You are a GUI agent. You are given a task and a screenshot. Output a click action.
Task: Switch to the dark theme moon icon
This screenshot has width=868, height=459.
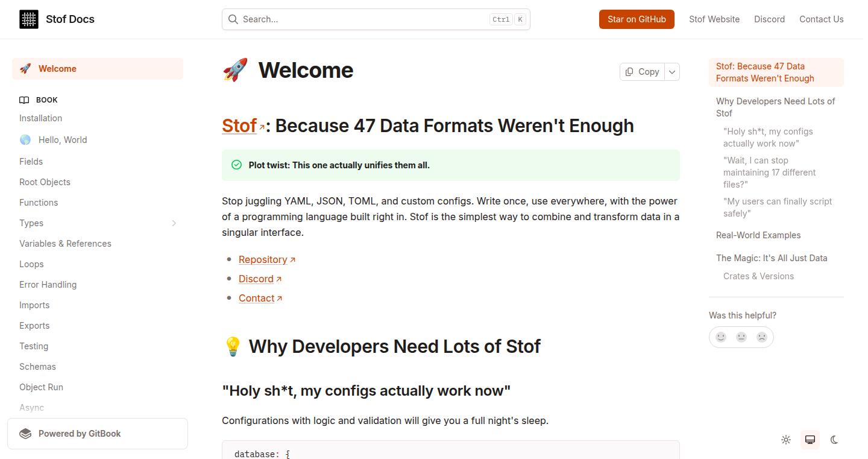(x=834, y=440)
